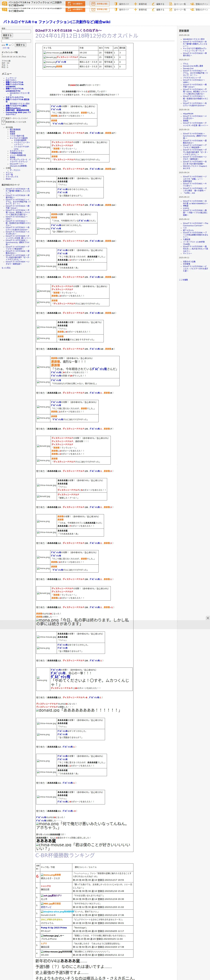Screen dimensions: 210x980
Task: Open 神敗退 history link
Action: [186, 206]
